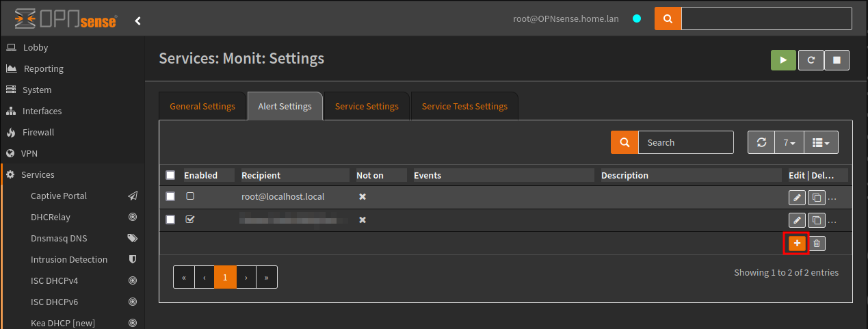The width and height of the screenshot is (868, 329).
Task: Switch to the Service Settings tab
Action: 367,106
